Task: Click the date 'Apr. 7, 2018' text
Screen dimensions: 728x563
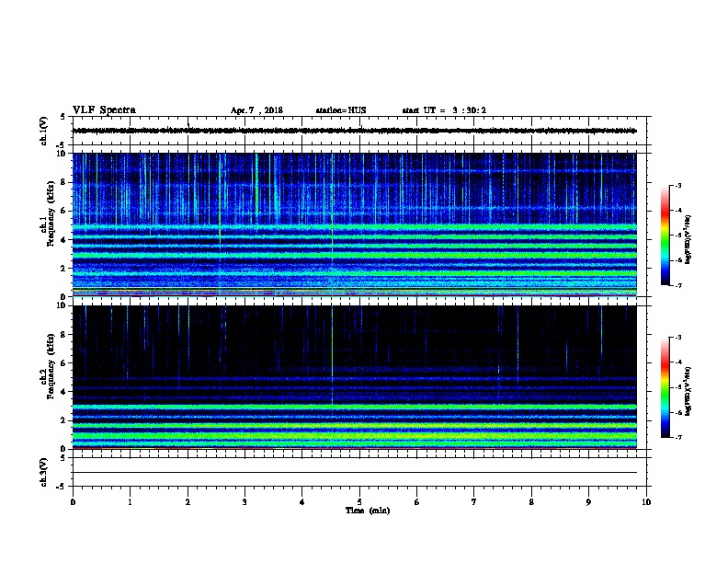Action: [x=256, y=110]
